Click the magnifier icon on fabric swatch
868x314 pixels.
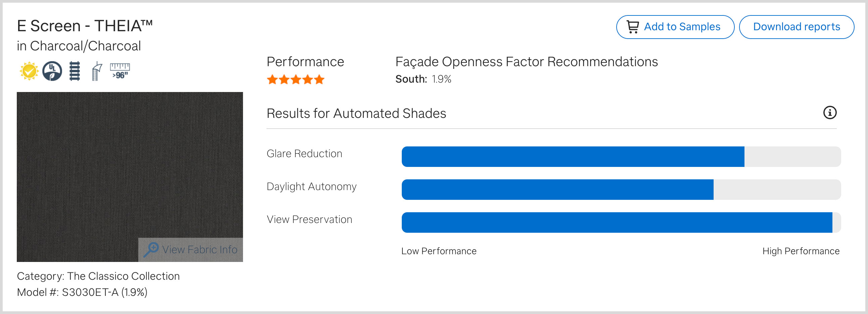[151, 250]
